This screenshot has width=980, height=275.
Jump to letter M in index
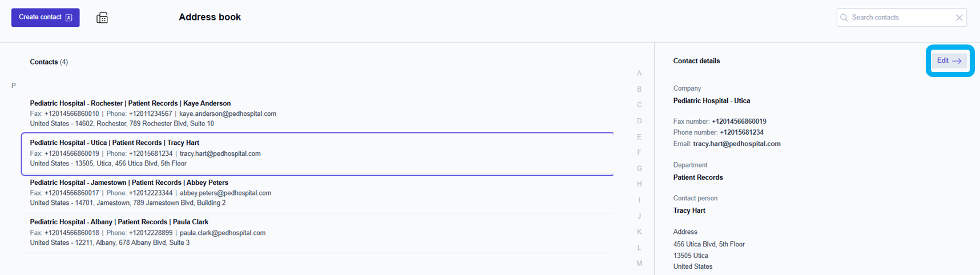point(639,263)
